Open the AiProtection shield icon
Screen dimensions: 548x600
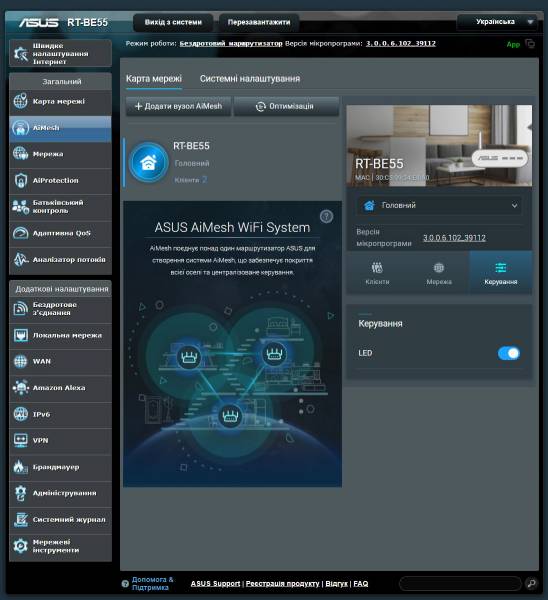point(21,180)
